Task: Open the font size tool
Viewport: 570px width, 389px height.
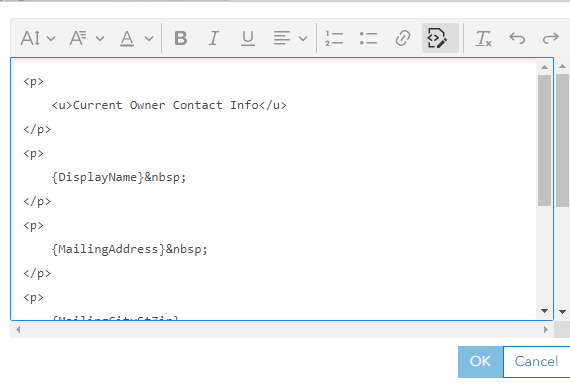Action: pos(30,38)
